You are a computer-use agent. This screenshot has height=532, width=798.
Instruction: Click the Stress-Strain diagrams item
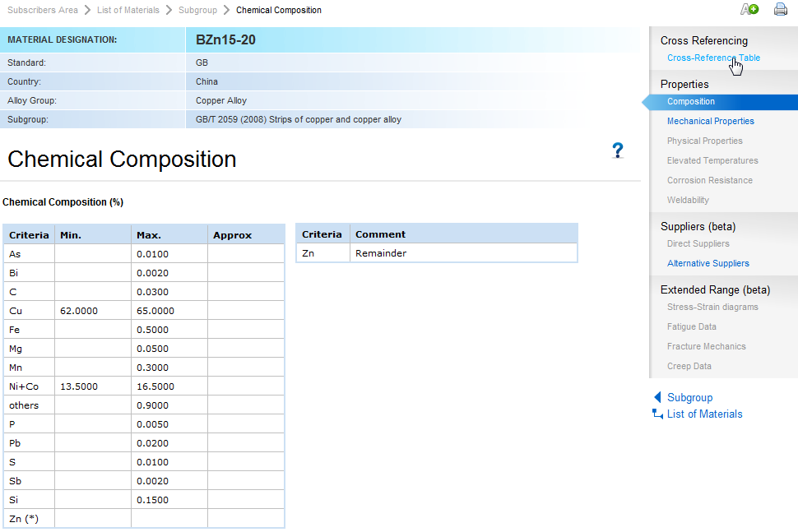pyautogui.click(x=712, y=307)
